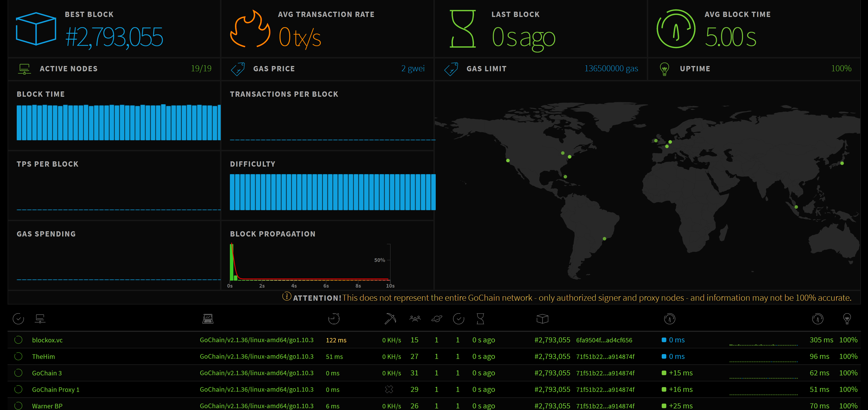868x410 pixels.
Task: Pin the blockox.vc node row
Action: click(x=19, y=340)
